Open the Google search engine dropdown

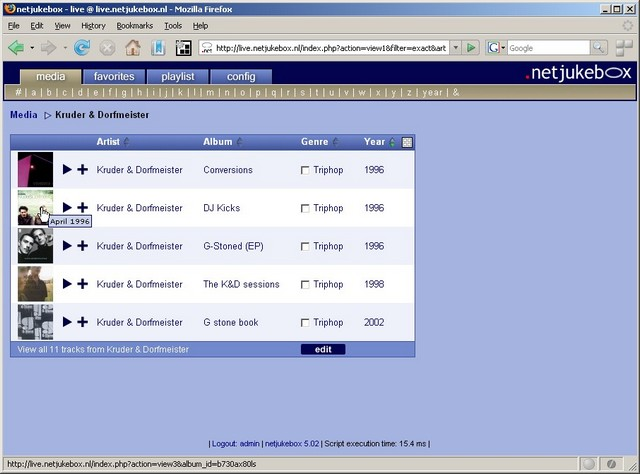pyautogui.click(x=496, y=48)
